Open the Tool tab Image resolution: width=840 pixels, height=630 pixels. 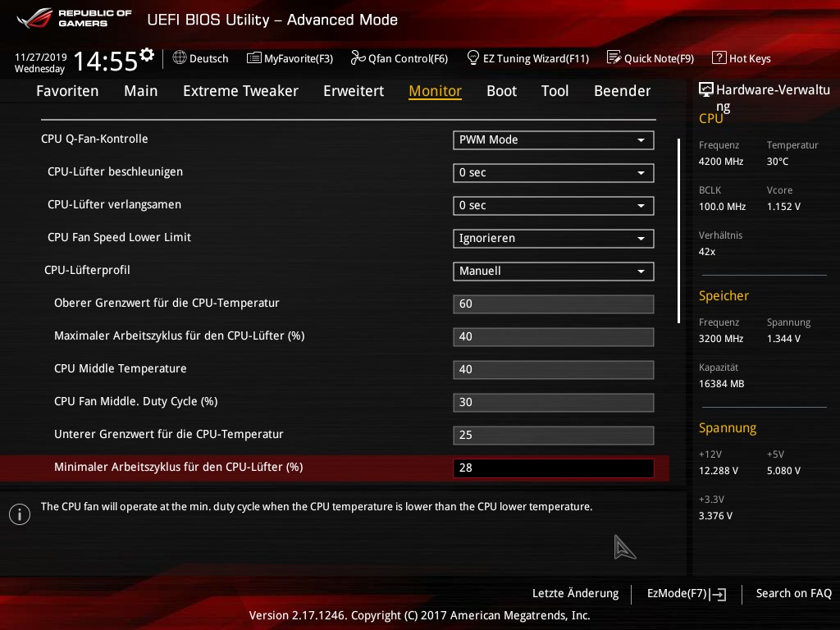(x=555, y=91)
